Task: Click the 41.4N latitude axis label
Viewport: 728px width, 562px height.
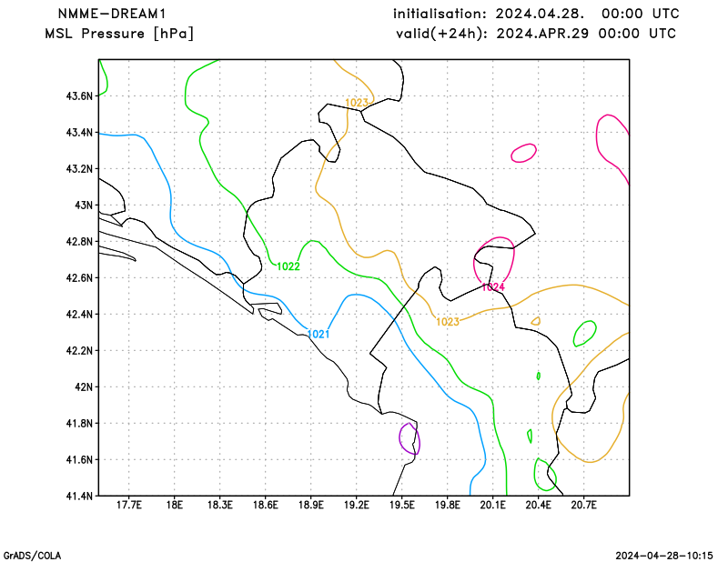Action: (x=79, y=497)
